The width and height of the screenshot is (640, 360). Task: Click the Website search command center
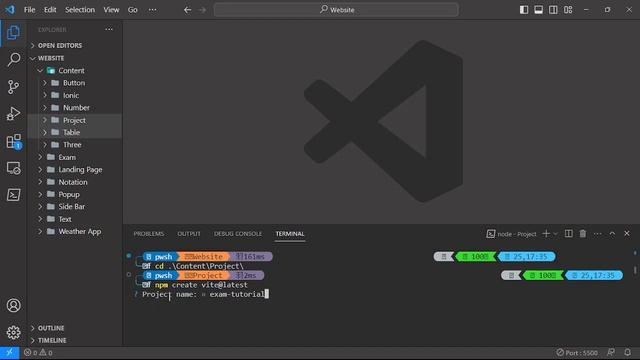pyautogui.click(x=336, y=10)
